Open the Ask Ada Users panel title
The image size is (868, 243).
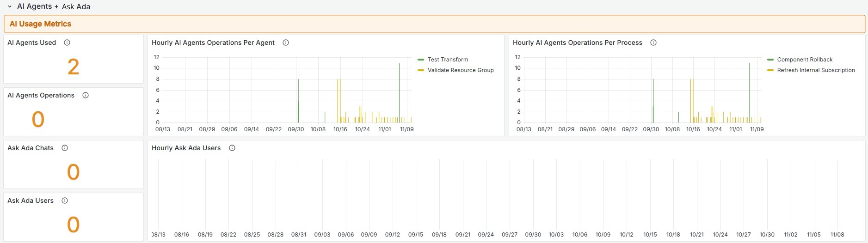point(31,200)
